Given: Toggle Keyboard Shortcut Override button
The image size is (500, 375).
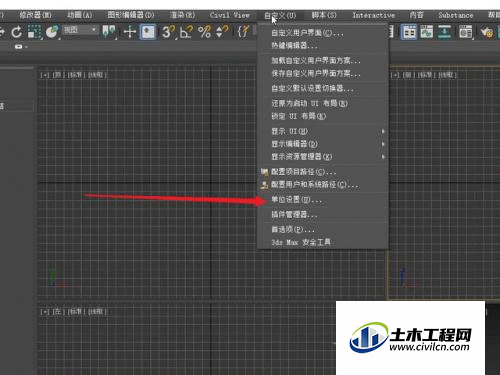Looking at the screenshot, I should point(148,32).
